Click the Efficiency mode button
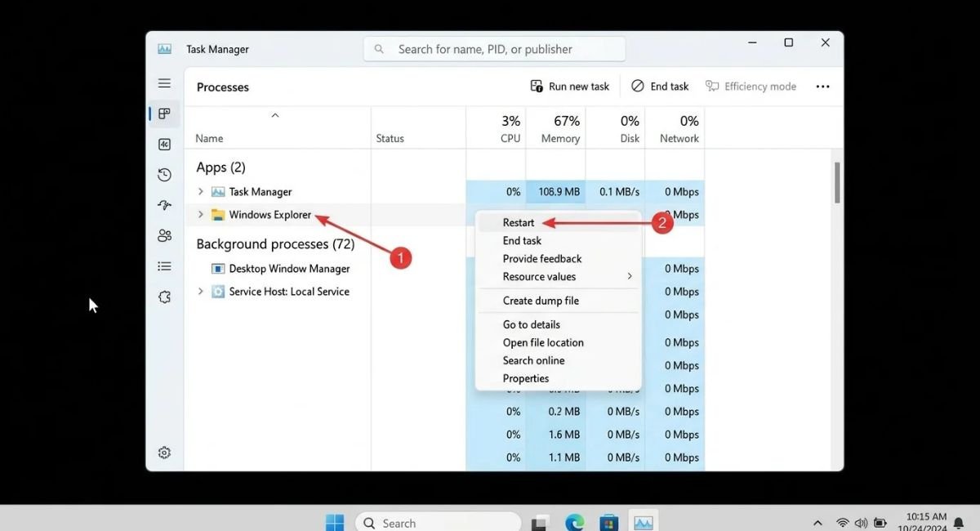This screenshot has height=531, width=980. click(x=751, y=87)
